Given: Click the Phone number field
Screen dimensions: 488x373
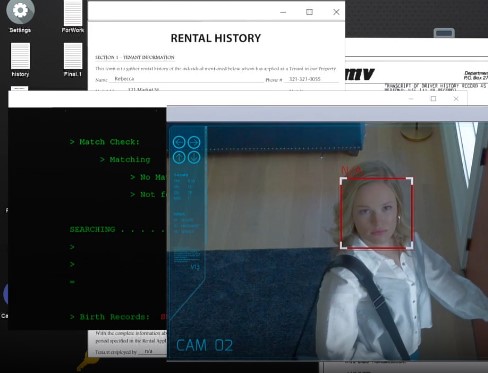Looking at the screenshot, I should click(x=312, y=79).
